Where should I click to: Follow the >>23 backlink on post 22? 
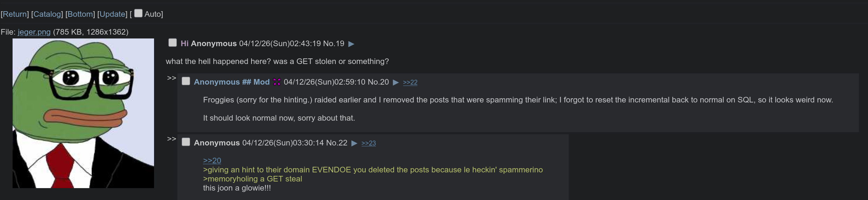click(x=369, y=143)
